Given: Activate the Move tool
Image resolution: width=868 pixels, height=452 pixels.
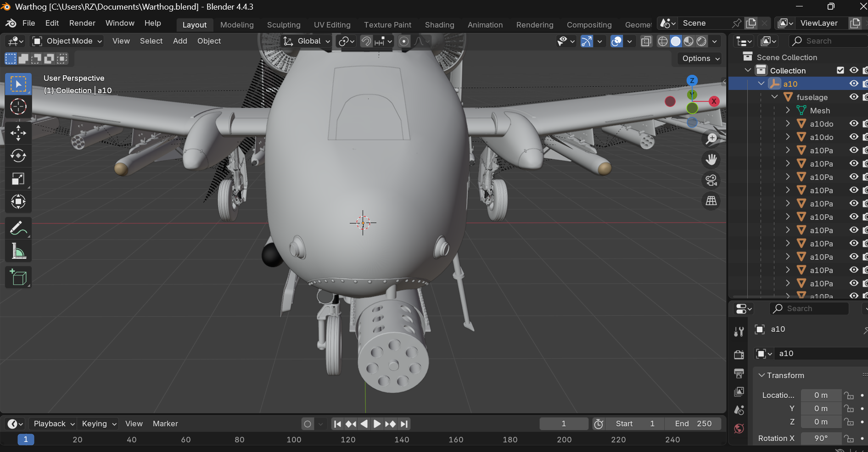Looking at the screenshot, I should coord(18,133).
